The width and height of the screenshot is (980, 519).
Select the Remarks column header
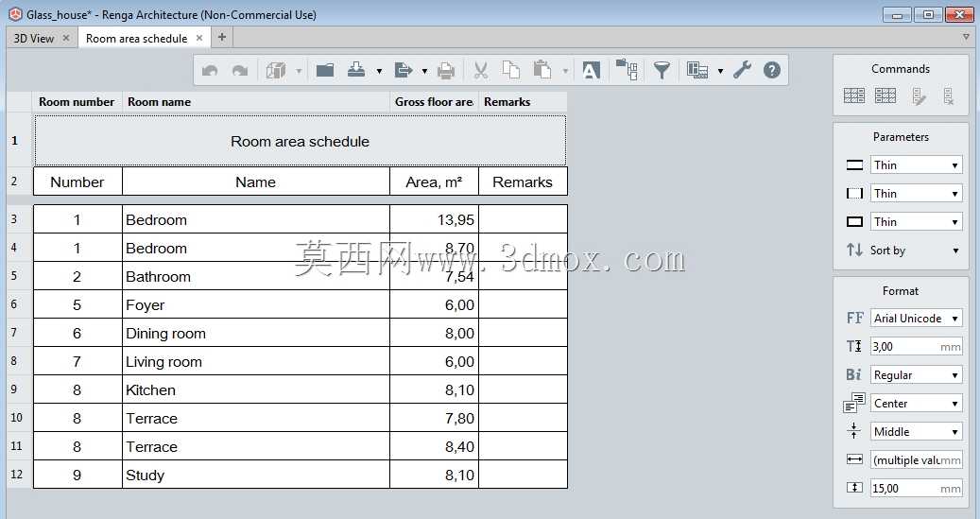(x=523, y=102)
